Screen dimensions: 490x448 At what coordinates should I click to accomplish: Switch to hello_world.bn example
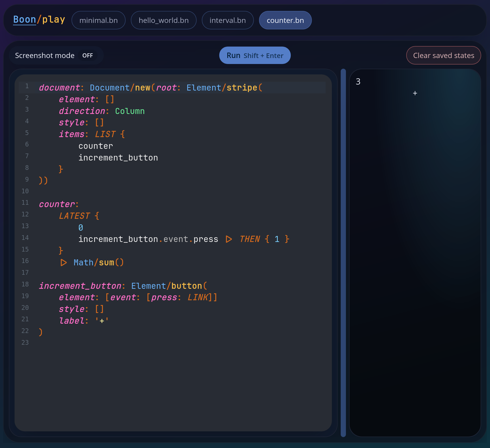[x=163, y=20]
